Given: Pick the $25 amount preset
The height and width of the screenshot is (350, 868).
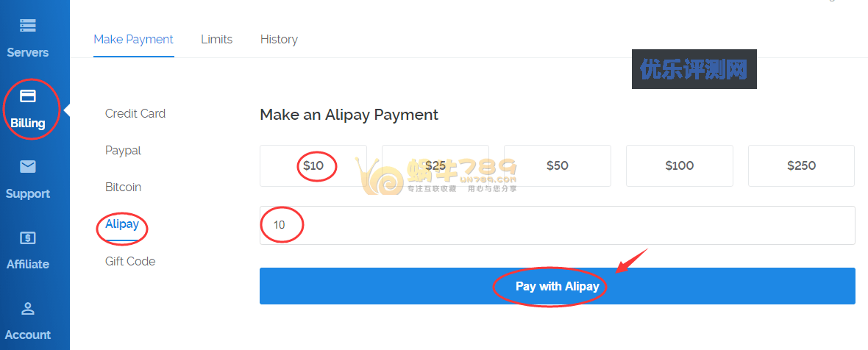Looking at the screenshot, I should (435, 165).
